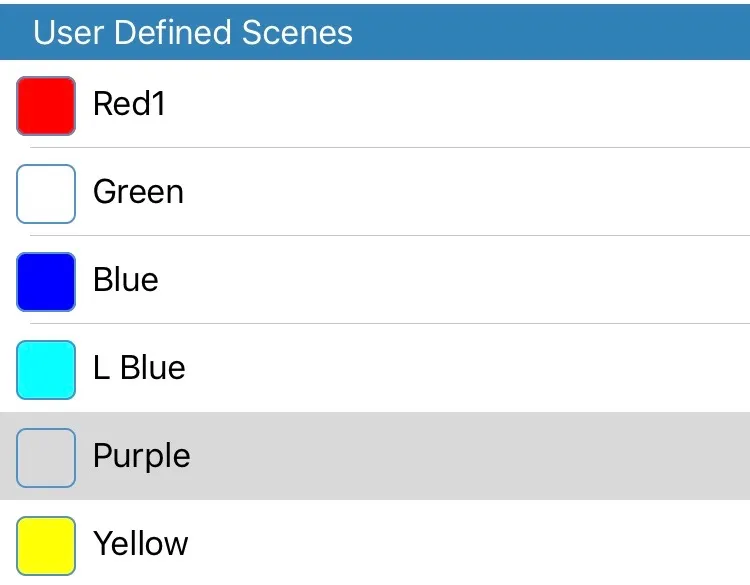Click the empty white swatch beside Green
The width and height of the screenshot is (750, 585).
click(x=46, y=194)
